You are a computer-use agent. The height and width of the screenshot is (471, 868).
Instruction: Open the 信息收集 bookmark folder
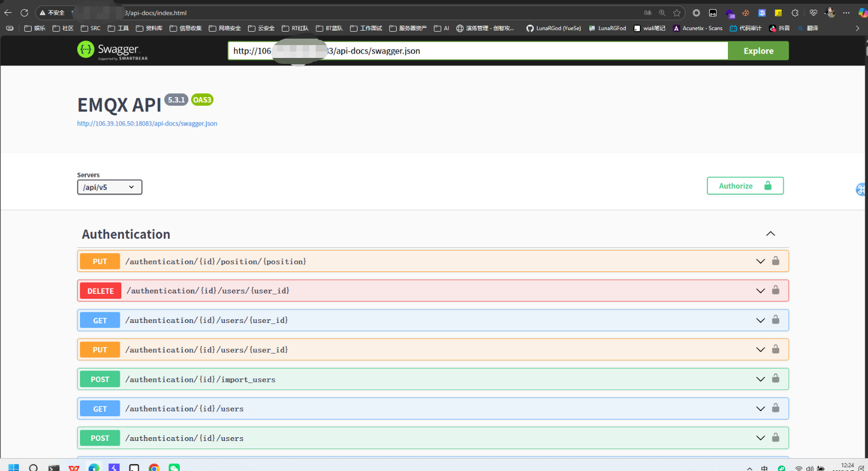pyautogui.click(x=186, y=28)
